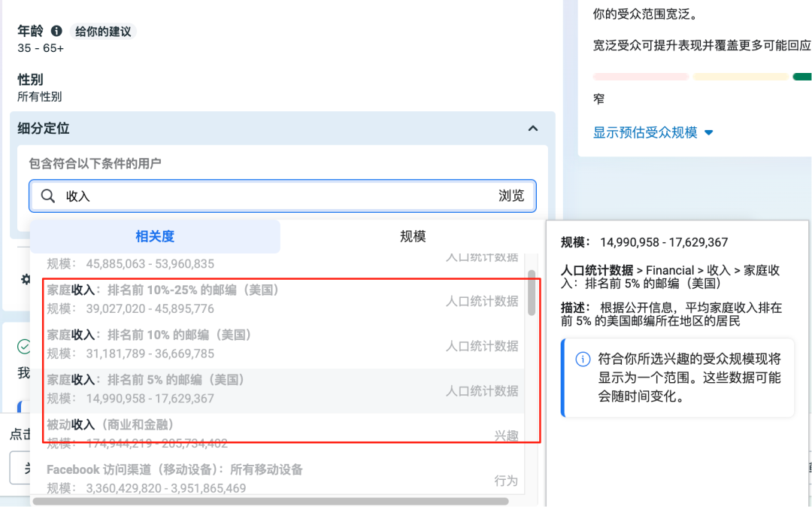Select 家庭收入 排名前 5% 的邮编 option

pyautogui.click(x=283, y=391)
